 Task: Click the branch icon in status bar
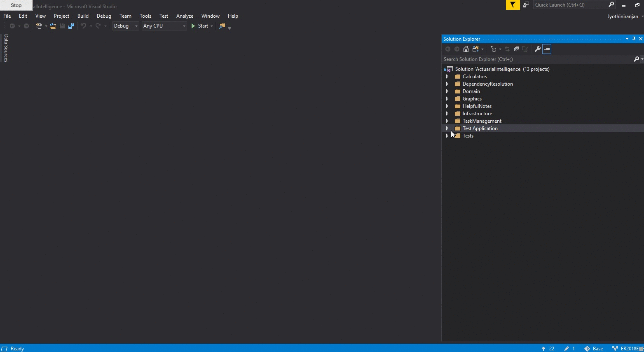[x=615, y=349]
